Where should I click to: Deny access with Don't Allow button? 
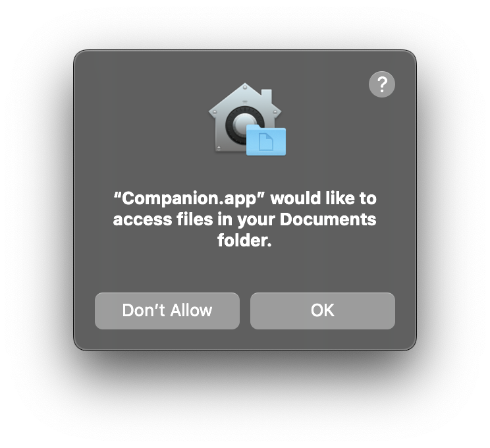(x=167, y=311)
